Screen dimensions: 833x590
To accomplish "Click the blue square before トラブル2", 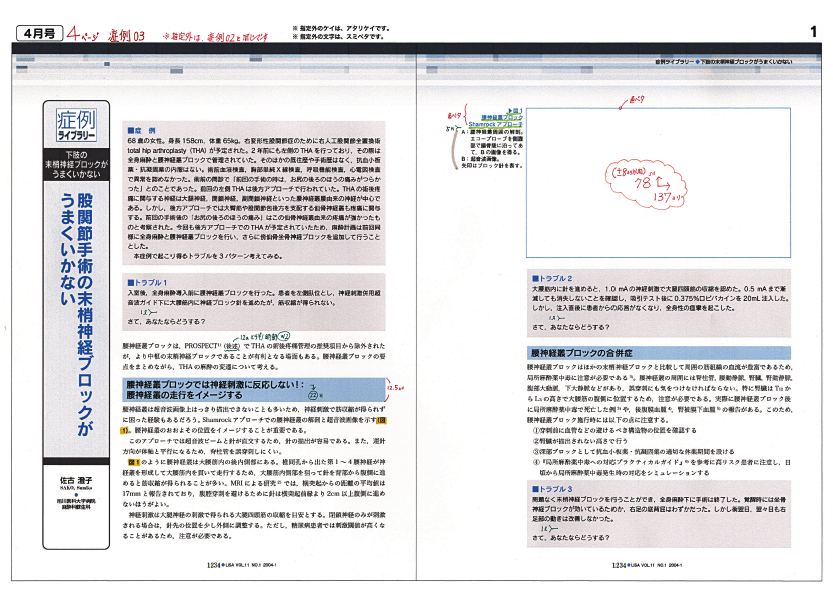I will [x=535, y=277].
